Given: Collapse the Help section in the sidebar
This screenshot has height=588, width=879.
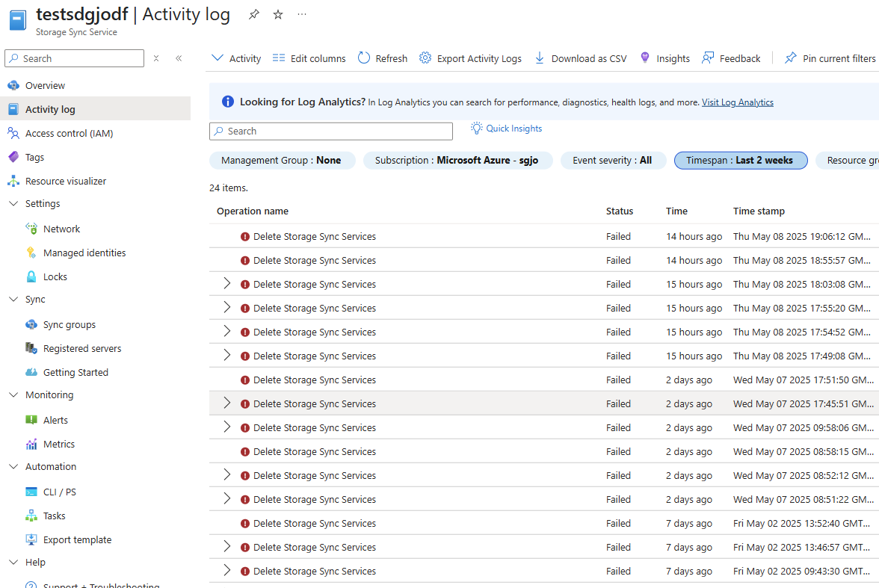Looking at the screenshot, I should [13, 562].
